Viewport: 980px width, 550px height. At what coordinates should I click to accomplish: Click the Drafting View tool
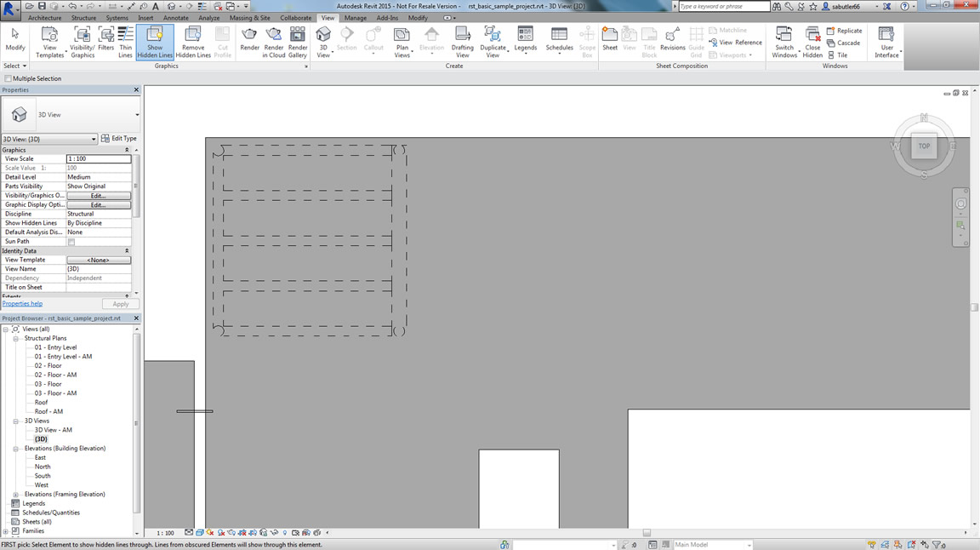(x=462, y=42)
